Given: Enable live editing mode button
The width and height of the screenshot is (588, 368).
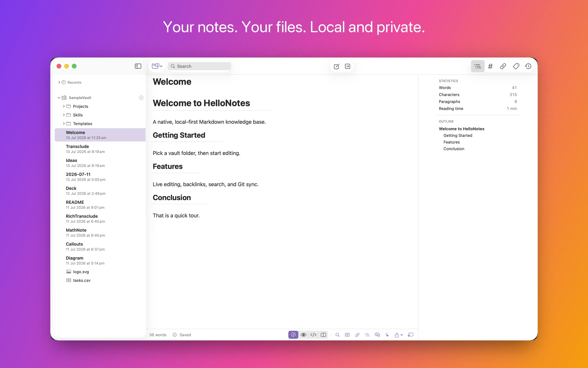Looking at the screenshot, I should coord(293,335).
